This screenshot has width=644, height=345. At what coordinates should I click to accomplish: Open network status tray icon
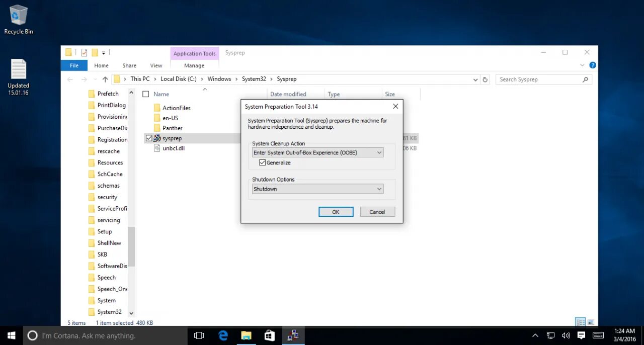point(551,335)
